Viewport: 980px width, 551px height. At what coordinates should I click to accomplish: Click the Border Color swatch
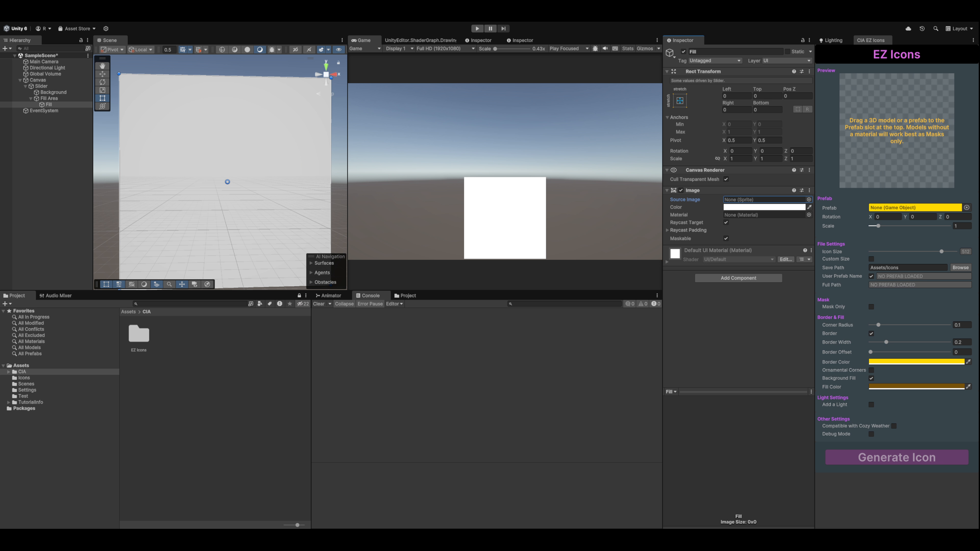coord(916,362)
